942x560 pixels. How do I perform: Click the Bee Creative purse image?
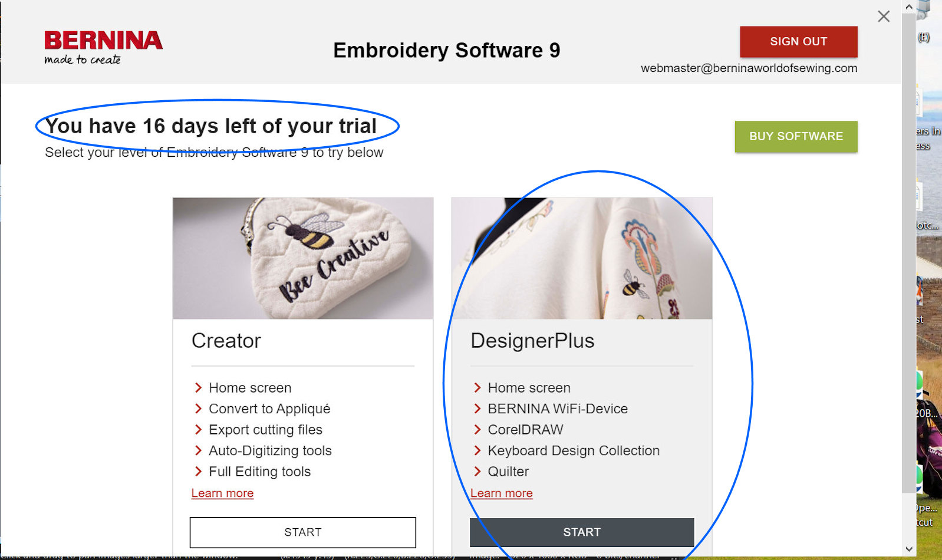303,258
